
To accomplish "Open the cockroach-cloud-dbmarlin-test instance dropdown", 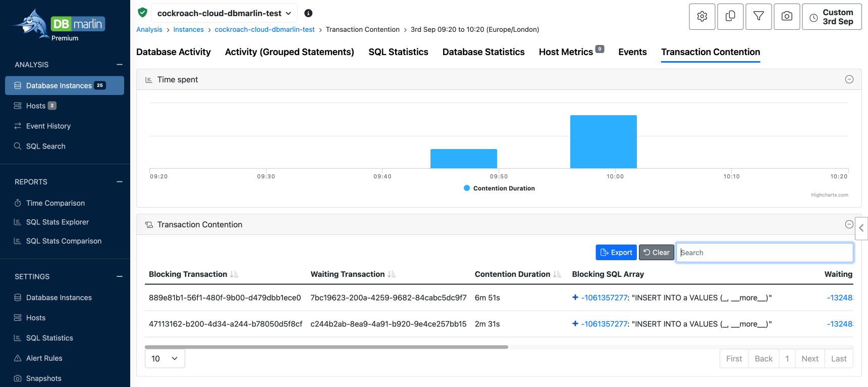I will point(224,13).
